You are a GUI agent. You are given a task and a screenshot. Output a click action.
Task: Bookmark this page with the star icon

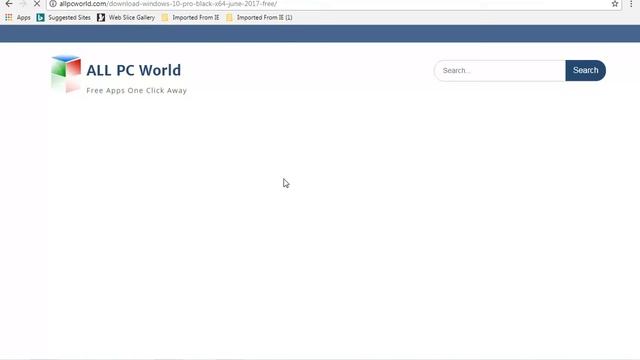click(615, 4)
